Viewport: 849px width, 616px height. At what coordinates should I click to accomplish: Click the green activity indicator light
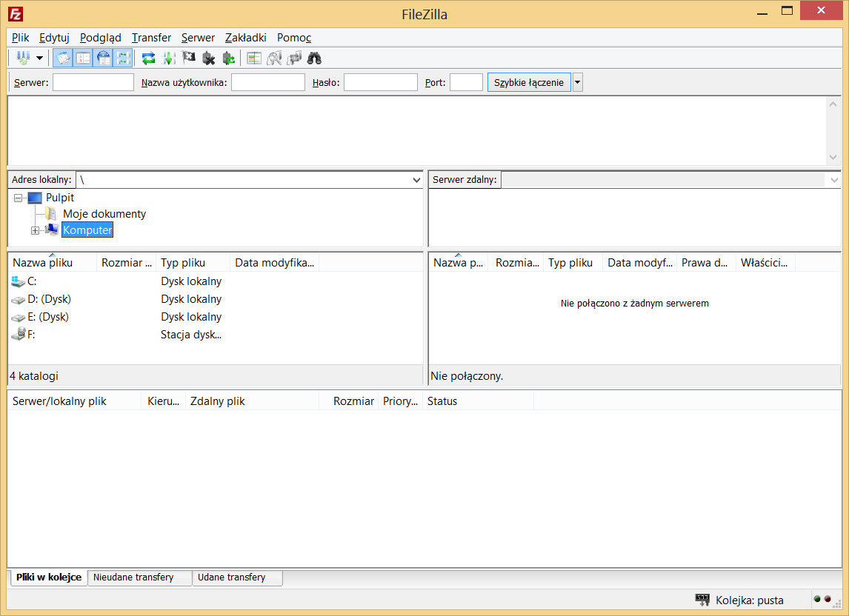tap(817, 599)
